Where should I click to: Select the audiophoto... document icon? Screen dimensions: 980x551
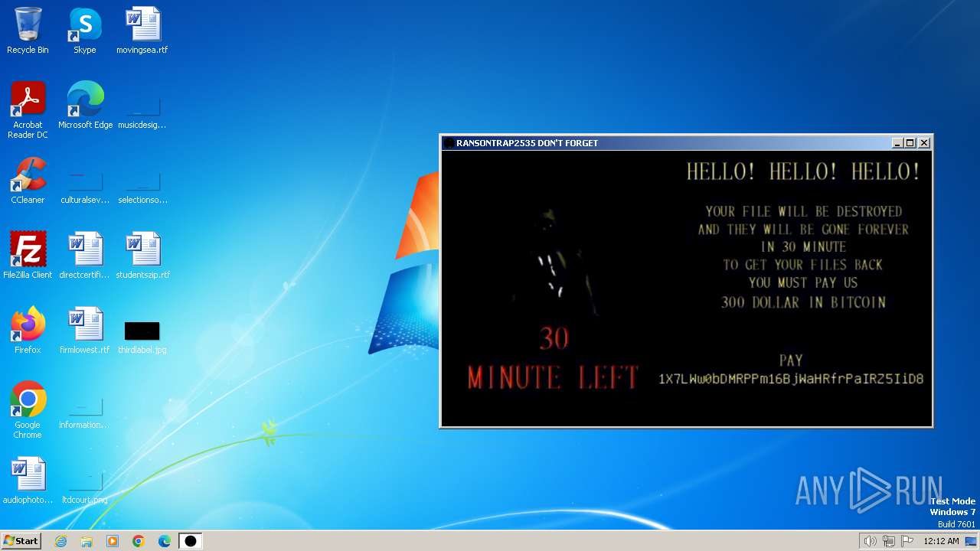click(x=28, y=481)
